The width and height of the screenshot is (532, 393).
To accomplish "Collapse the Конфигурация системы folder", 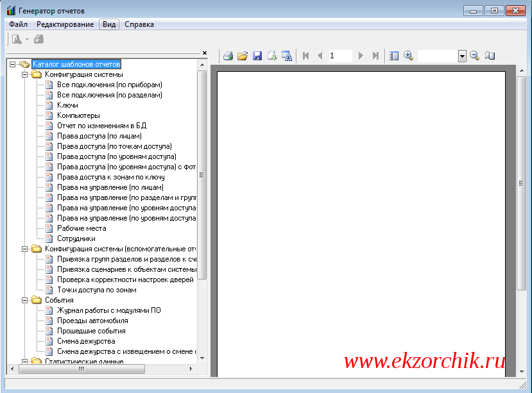I will click(x=25, y=74).
